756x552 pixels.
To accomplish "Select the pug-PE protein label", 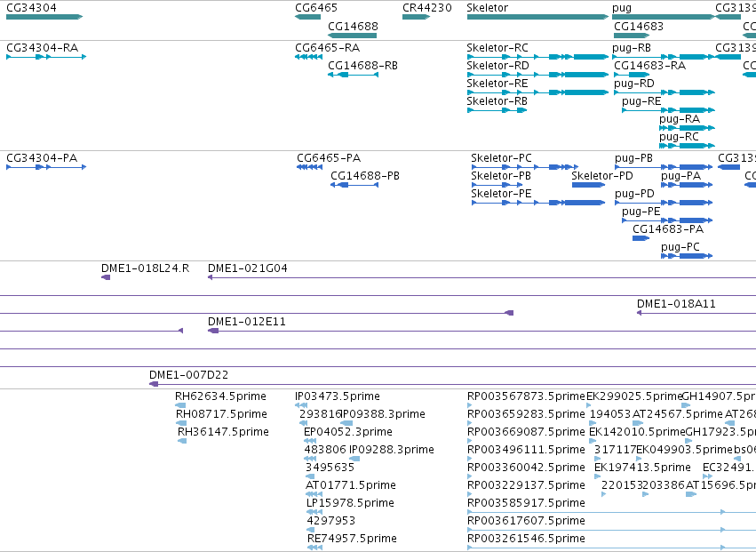I will pyautogui.click(x=641, y=212).
